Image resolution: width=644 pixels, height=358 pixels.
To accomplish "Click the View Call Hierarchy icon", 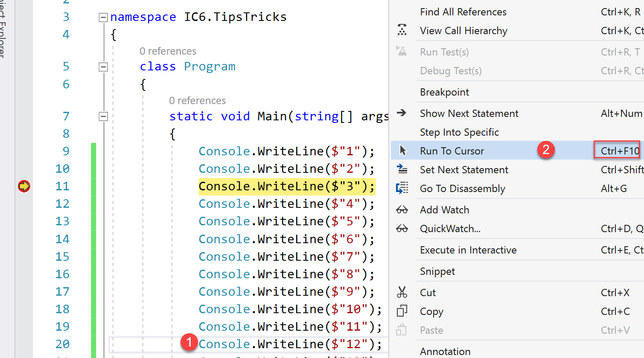I will (402, 30).
